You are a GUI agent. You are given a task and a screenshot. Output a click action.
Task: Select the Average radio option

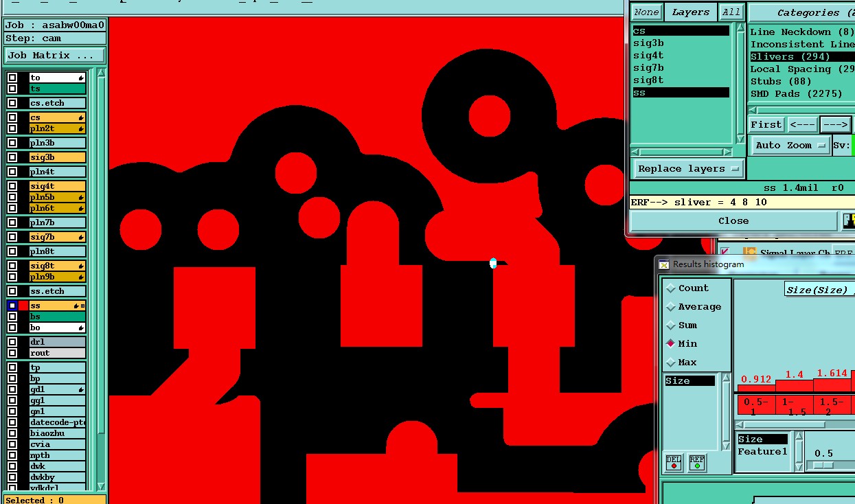coord(694,307)
